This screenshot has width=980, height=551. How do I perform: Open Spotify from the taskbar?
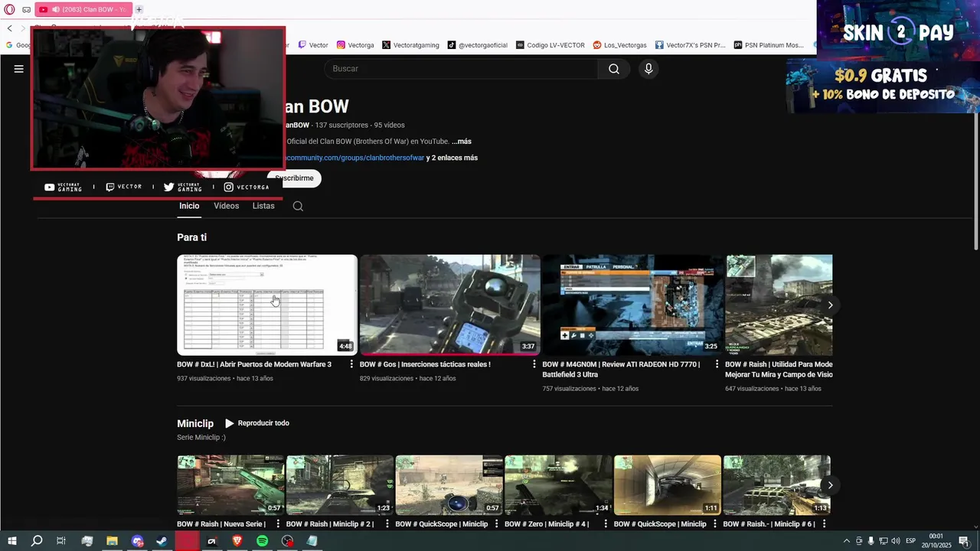point(262,541)
